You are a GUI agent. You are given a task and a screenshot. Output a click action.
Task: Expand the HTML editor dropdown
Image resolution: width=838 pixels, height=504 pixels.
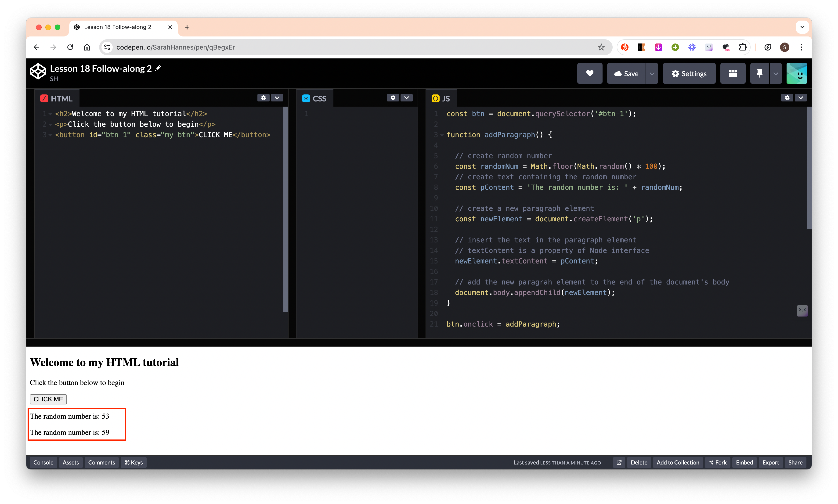(277, 98)
